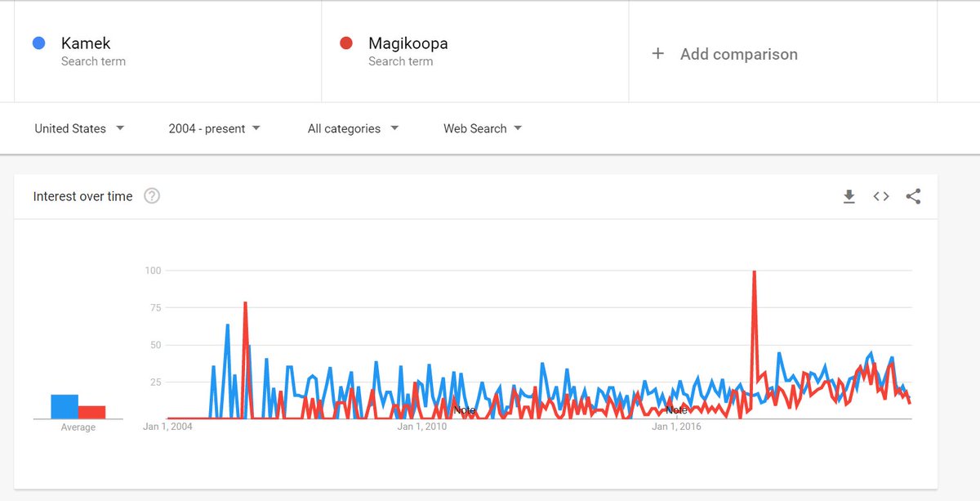The image size is (980, 501).
Task: Edit the Magikoopa search term
Action: 408,43
